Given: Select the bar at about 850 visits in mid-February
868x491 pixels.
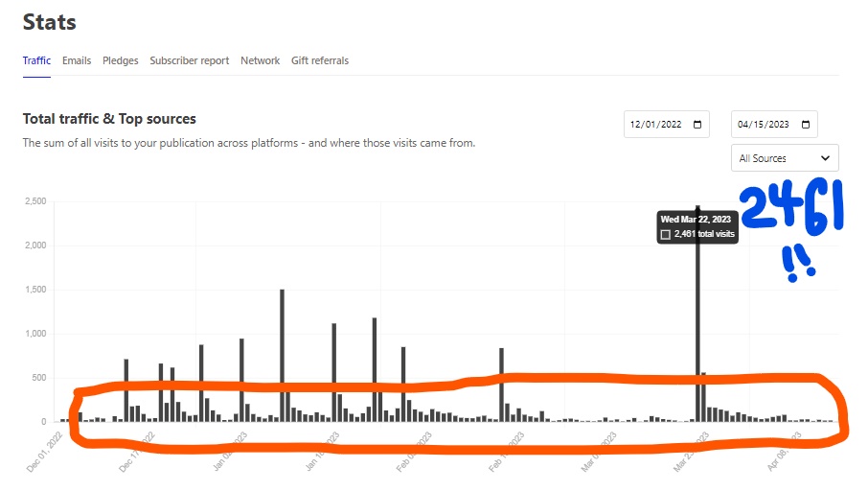Looking at the screenshot, I should 501,386.
